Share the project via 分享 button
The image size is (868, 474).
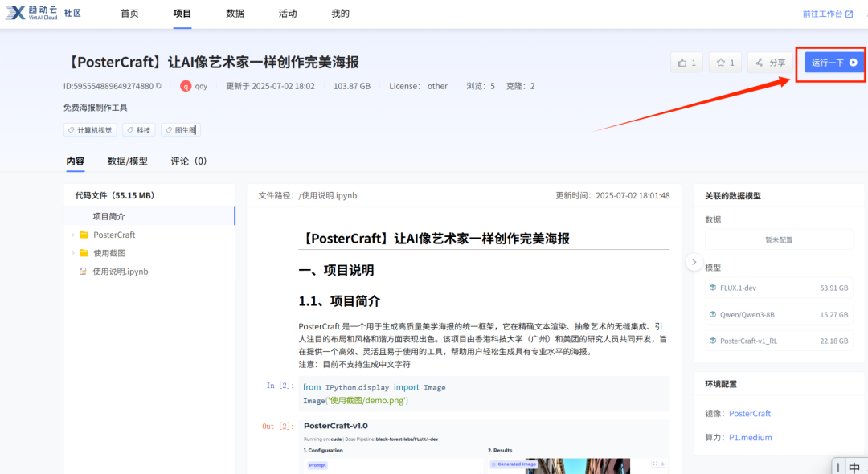[770, 63]
